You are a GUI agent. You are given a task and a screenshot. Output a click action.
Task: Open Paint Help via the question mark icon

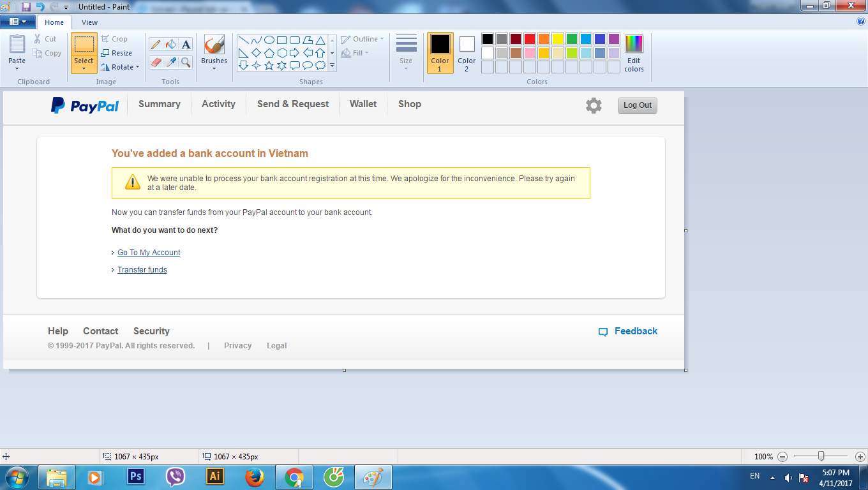tap(861, 21)
